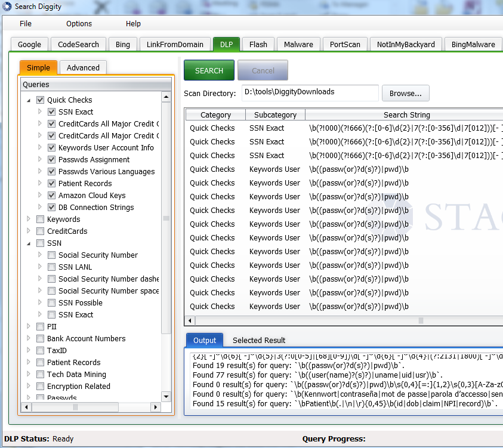
Task: Switch to the PortScan tab
Action: point(345,44)
